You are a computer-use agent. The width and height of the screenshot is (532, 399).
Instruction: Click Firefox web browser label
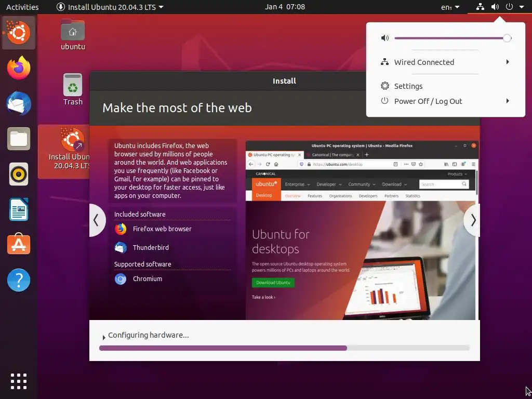click(162, 229)
